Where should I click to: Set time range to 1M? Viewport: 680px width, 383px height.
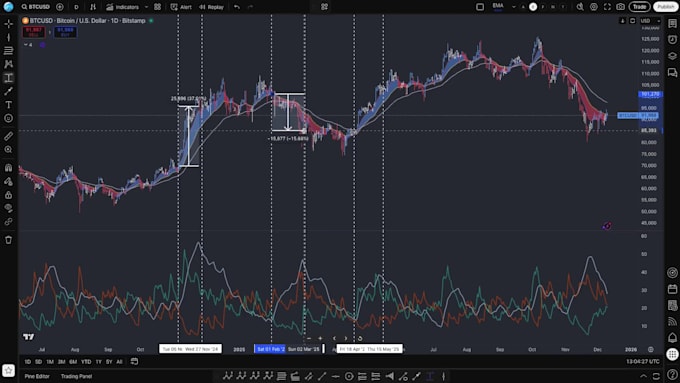point(50,362)
